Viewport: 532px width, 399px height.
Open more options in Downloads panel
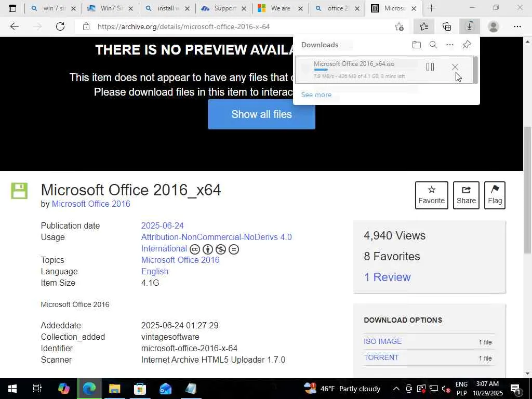tap(450, 45)
